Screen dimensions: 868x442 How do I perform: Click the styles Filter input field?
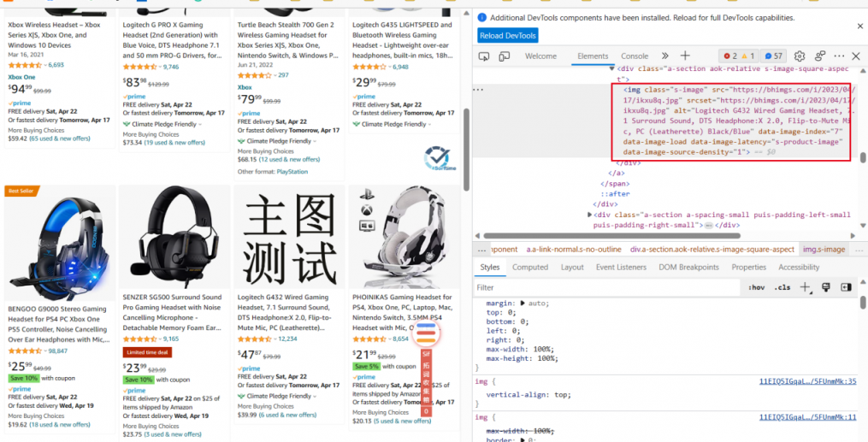coord(607,287)
